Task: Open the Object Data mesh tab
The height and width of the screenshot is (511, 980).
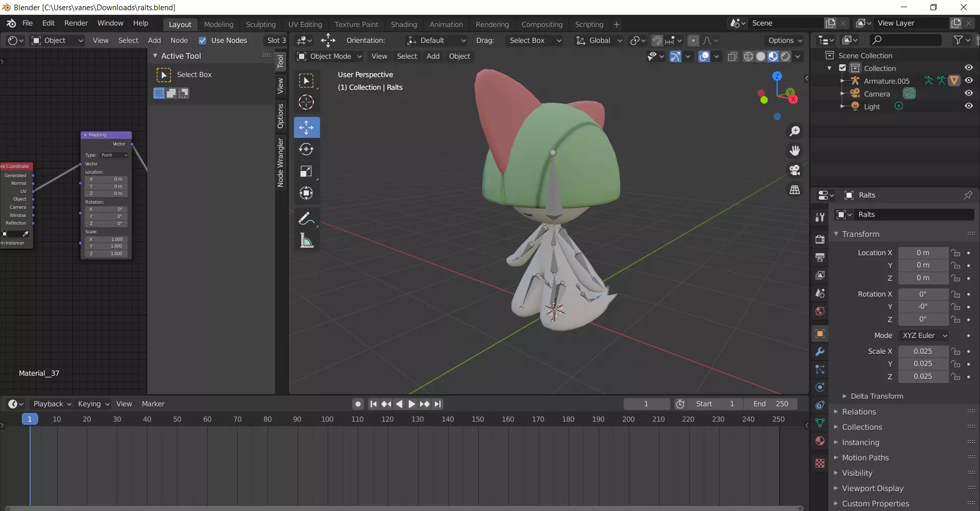Action: [820, 423]
